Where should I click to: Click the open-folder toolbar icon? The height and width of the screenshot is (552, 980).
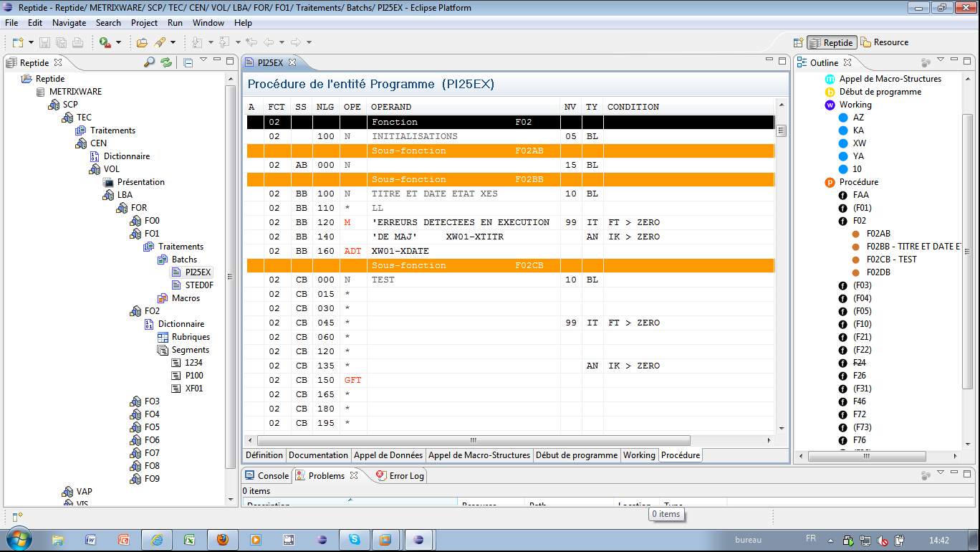[x=142, y=42]
